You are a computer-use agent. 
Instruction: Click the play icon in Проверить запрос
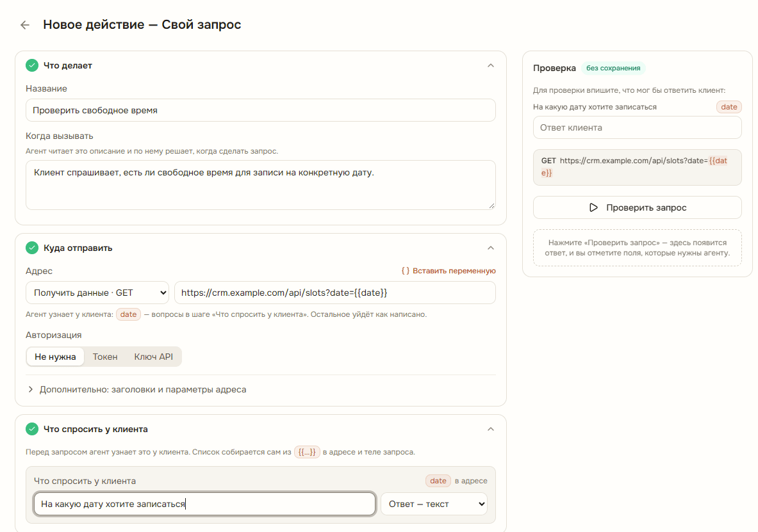[x=593, y=208]
